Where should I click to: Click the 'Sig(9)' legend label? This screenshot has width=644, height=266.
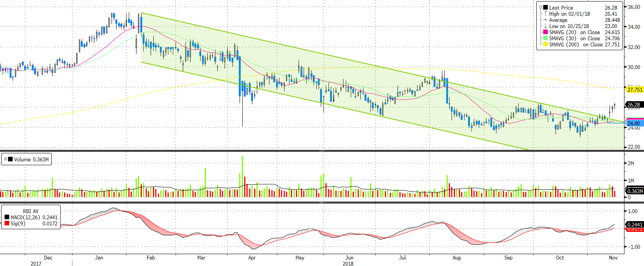(18, 223)
